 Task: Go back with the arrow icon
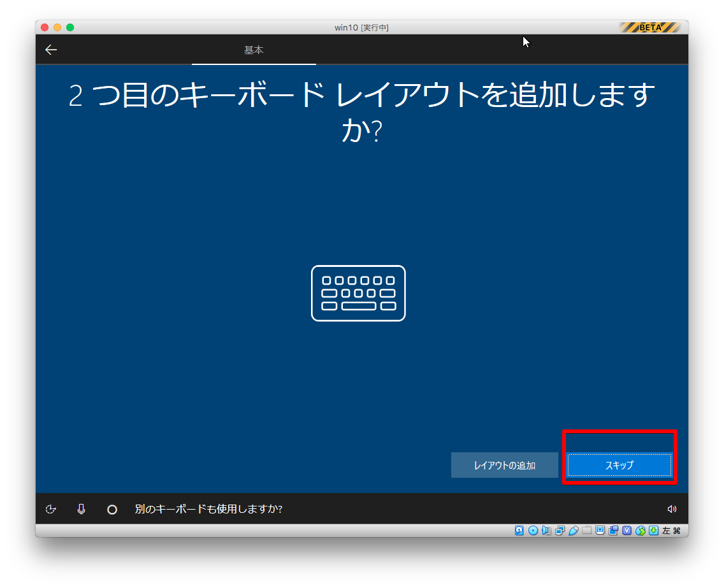pyautogui.click(x=51, y=50)
